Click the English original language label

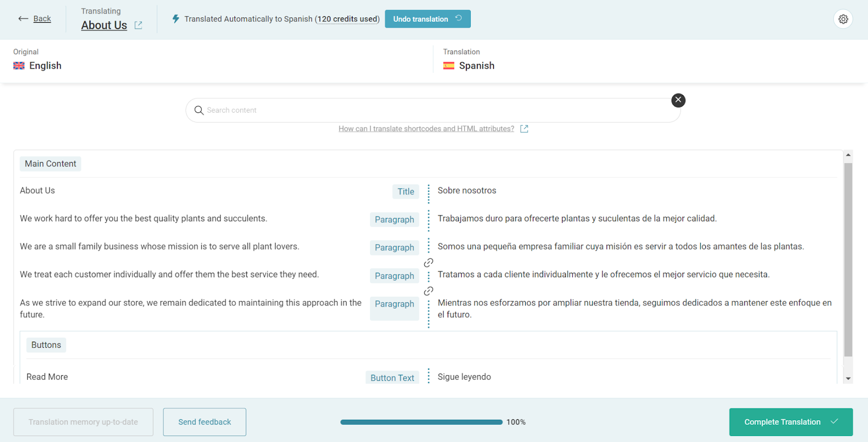point(46,66)
